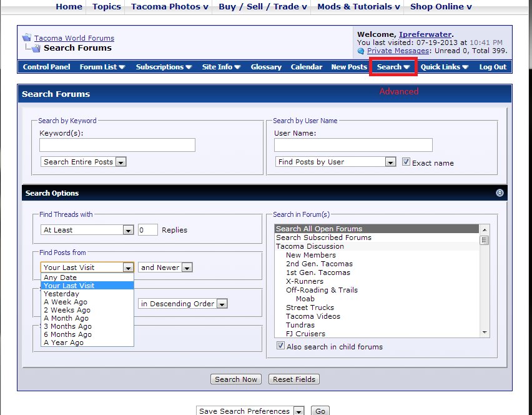Click the forum list scroll-up arrow
The width and height of the screenshot is (532, 415).
[484, 230]
